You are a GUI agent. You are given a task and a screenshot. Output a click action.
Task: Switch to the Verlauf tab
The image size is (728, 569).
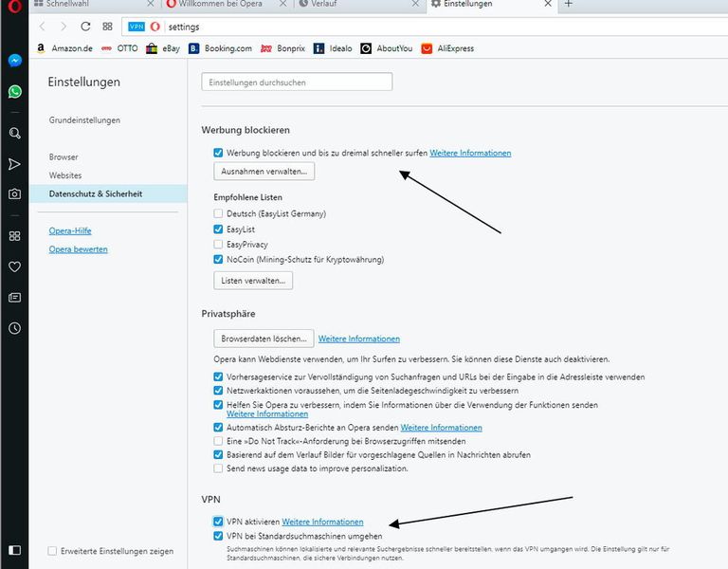360,4
